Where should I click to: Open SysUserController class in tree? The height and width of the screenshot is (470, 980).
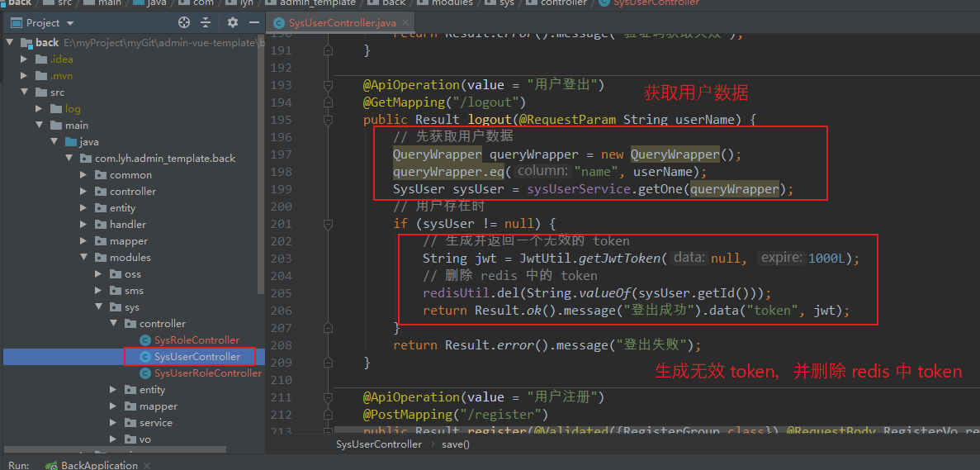coord(196,357)
